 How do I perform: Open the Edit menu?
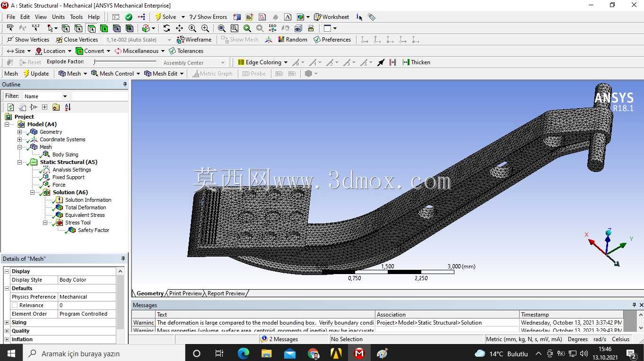click(x=25, y=17)
